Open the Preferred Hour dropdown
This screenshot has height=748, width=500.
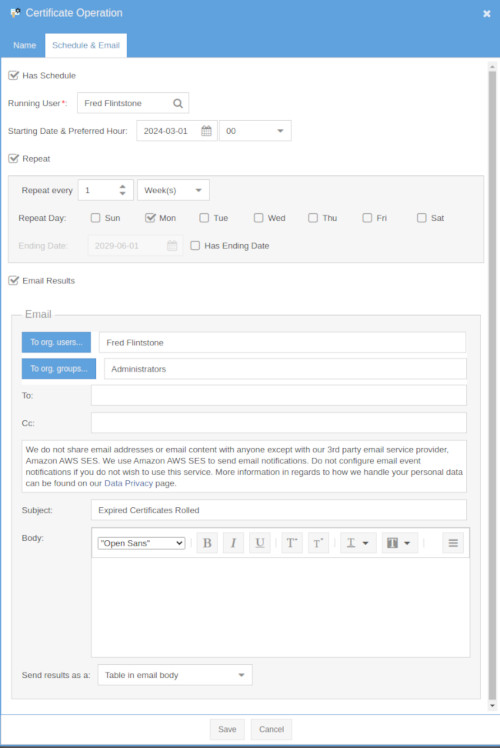click(255, 131)
